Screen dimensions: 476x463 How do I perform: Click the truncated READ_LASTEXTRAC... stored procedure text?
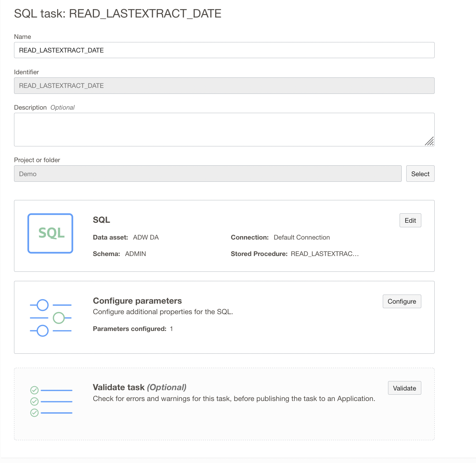pyautogui.click(x=325, y=254)
